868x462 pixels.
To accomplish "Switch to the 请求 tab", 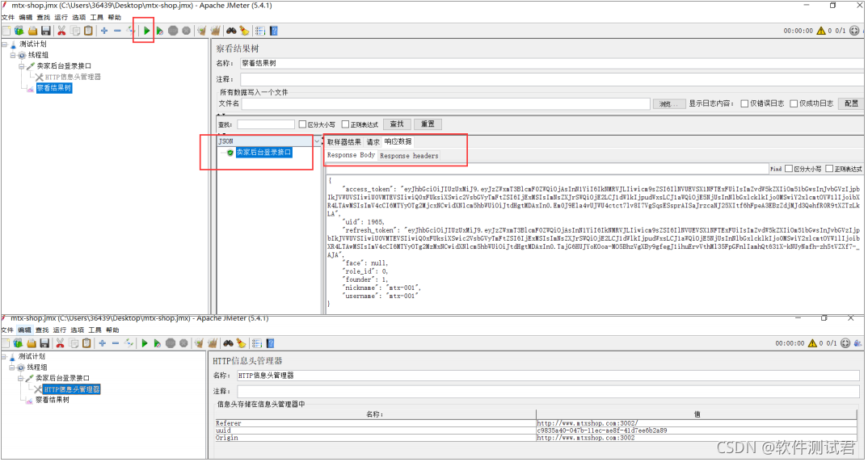I will tap(373, 142).
